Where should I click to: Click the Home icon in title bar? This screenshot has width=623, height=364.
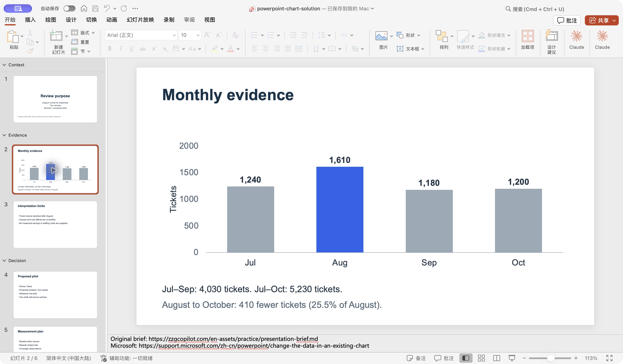pos(84,8)
